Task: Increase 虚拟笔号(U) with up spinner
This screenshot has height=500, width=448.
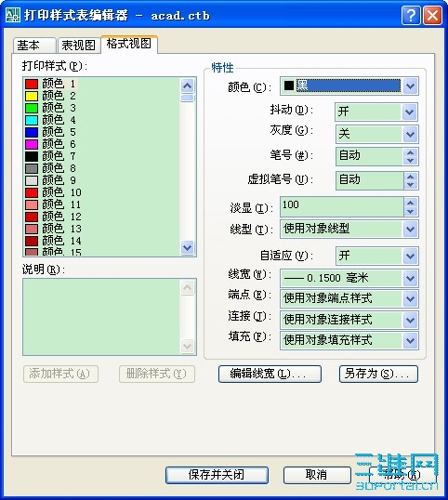Action: [411, 177]
